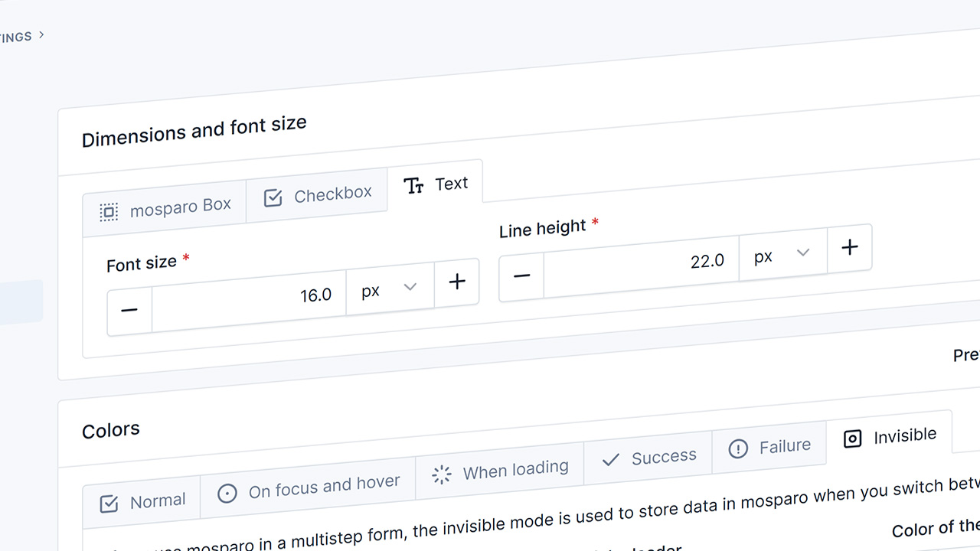This screenshot has height=551, width=980.
Task: Select the Success colors tab
Action: (648, 458)
